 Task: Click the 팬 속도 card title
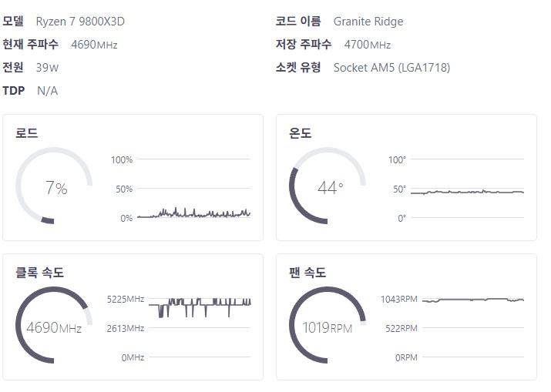tap(307, 272)
